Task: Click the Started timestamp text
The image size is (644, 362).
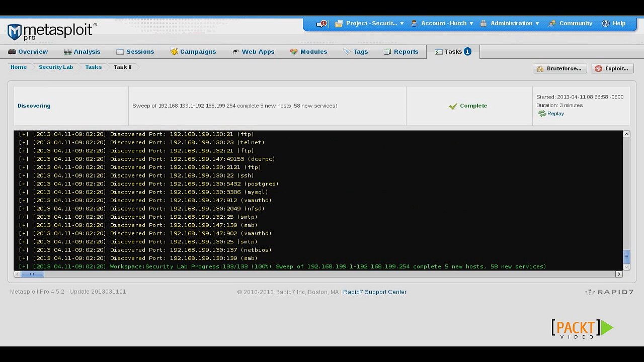Action: coord(580,97)
